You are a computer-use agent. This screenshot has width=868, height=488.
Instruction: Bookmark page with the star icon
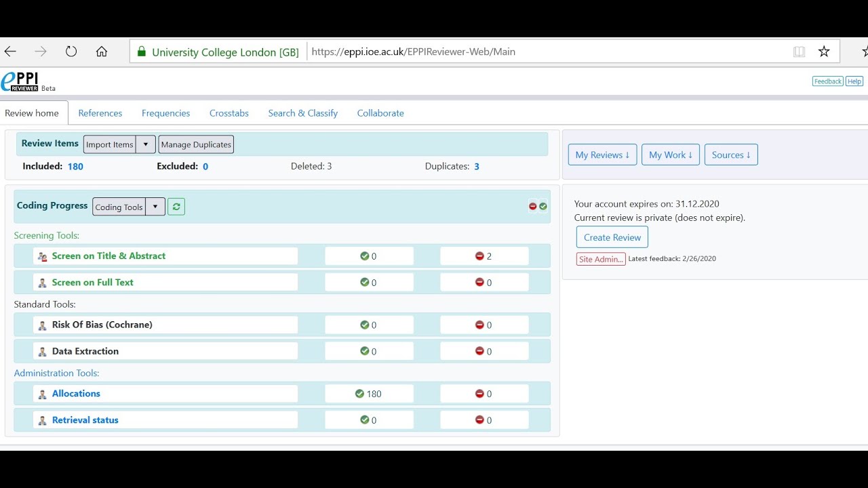click(x=824, y=52)
